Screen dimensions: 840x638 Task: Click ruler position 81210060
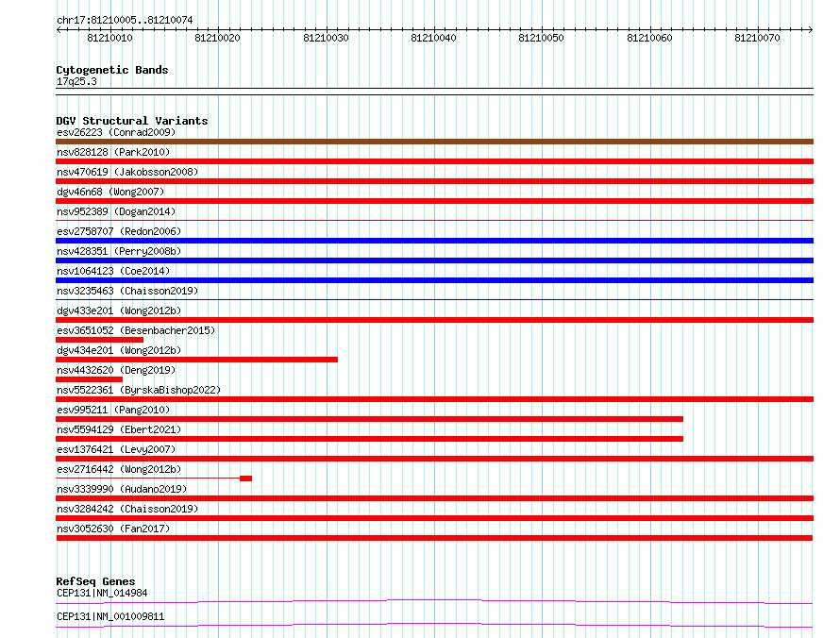[x=649, y=38]
